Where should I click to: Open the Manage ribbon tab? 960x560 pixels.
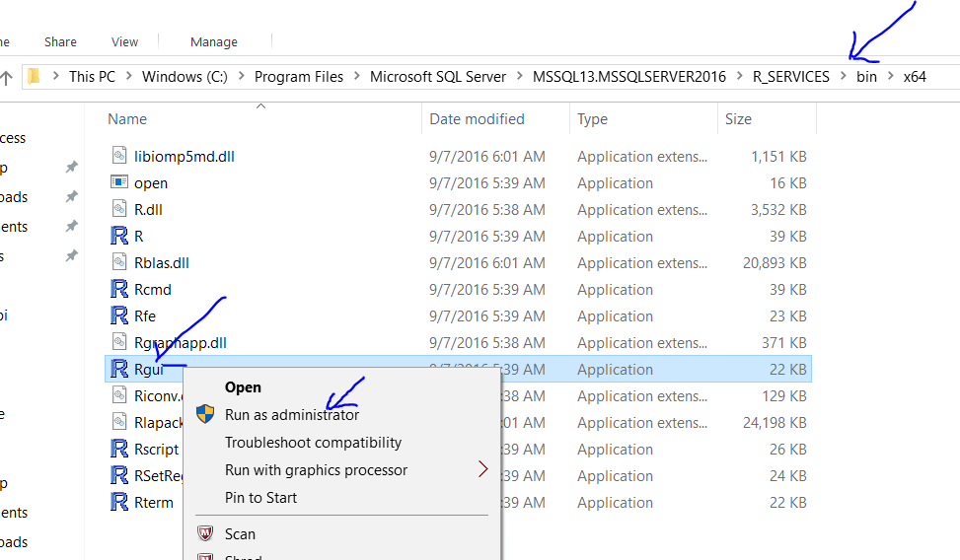click(x=214, y=42)
